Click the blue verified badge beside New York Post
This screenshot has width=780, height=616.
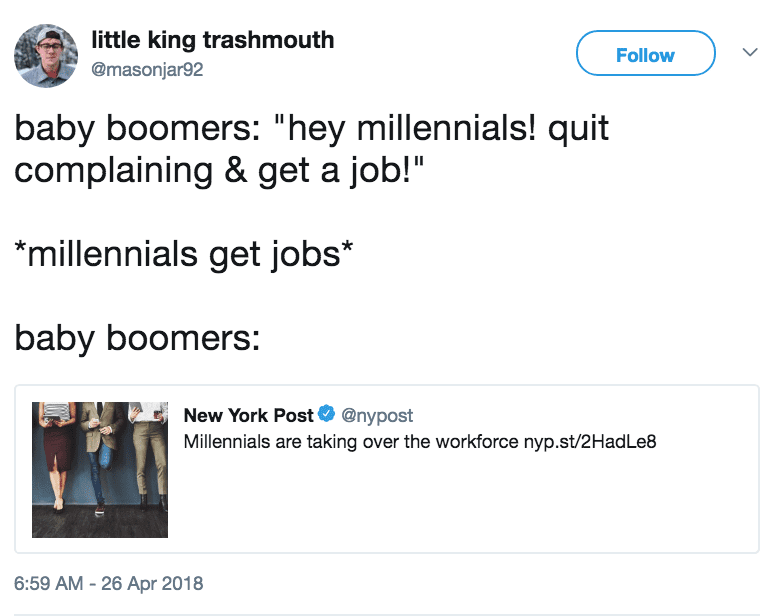coord(326,414)
